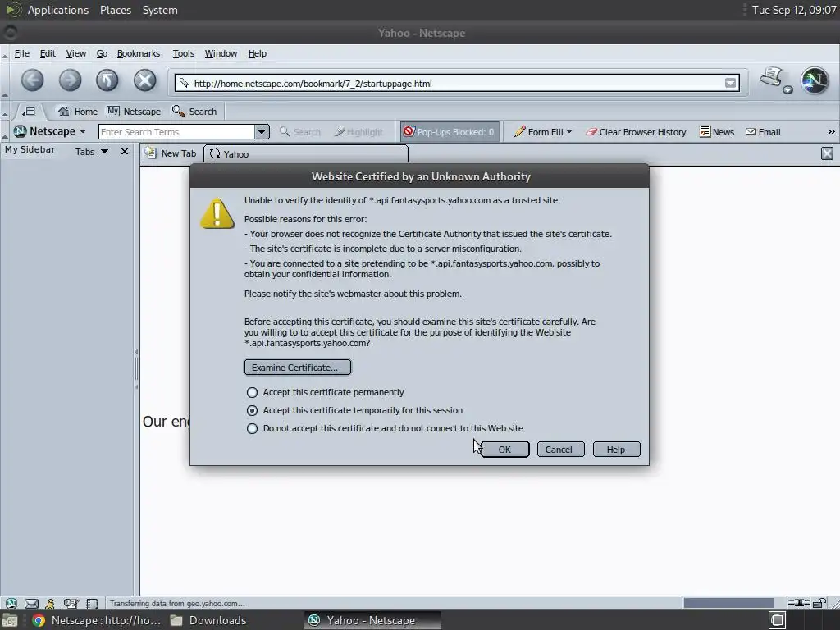This screenshot has height=630, width=840.
Task: Collapse the menu bar grippy
Action: (x=4, y=53)
